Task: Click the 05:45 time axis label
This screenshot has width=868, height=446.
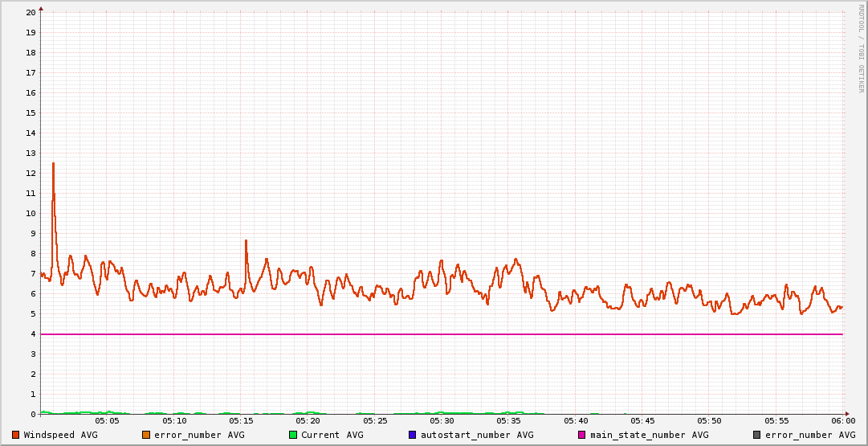Action: (642, 421)
